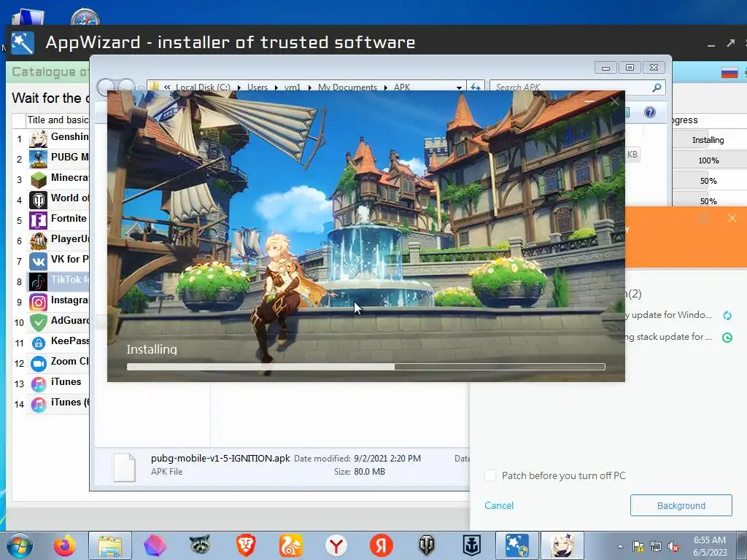Open World of Warships anchor taskbar icon
Screen dimensions: 747x560
tap(472, 545)
